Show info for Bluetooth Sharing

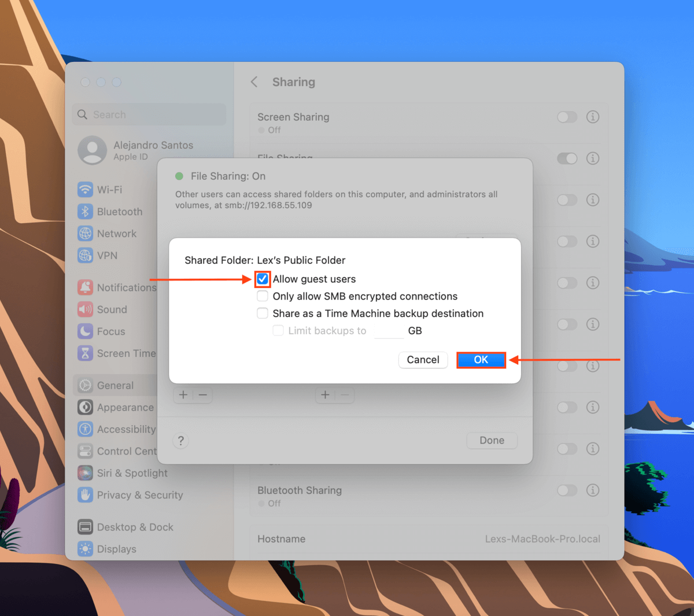pyautogui.click(x=593, y=490)
